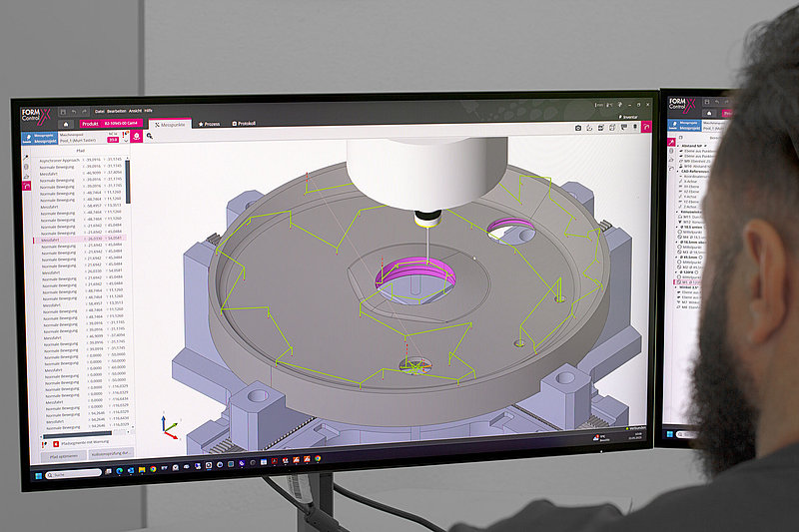Select the highlighted Messfahrt row

(79, 240)
